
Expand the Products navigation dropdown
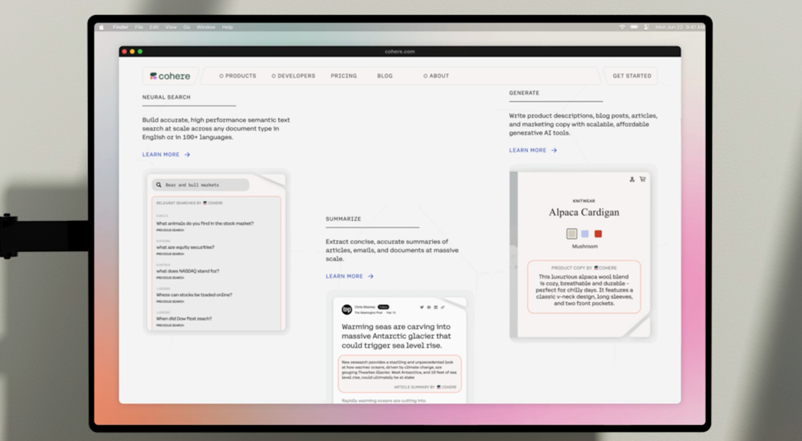pyautogui.click(x=238, y=76)
